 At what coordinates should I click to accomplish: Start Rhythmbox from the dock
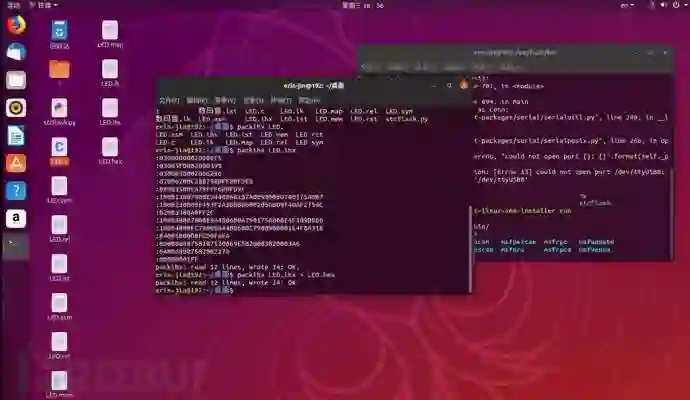point(16,108)
